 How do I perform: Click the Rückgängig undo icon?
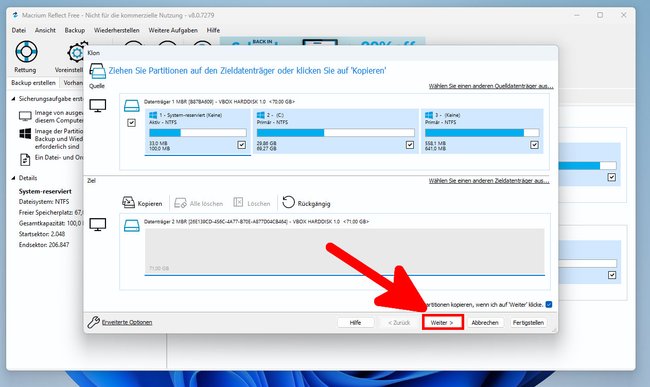pyautogui.click(x=288, y=202)
